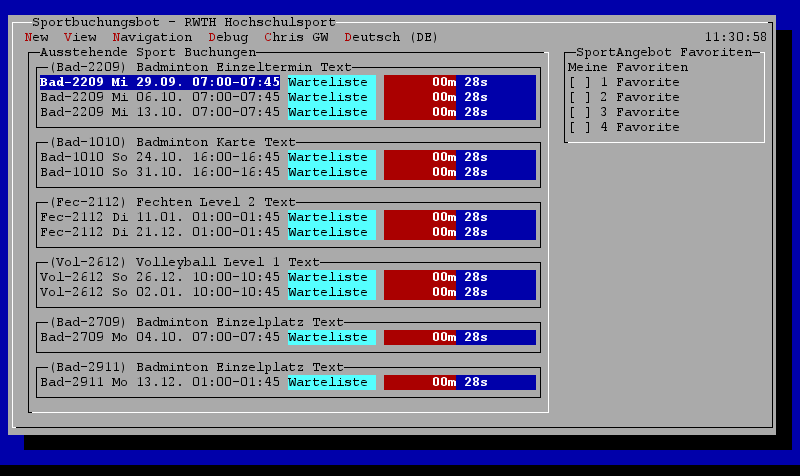Select booking Bad-1010 So 31.10. 16:00-16:45
Screen dimensions: 800x476
click(160, 172)
